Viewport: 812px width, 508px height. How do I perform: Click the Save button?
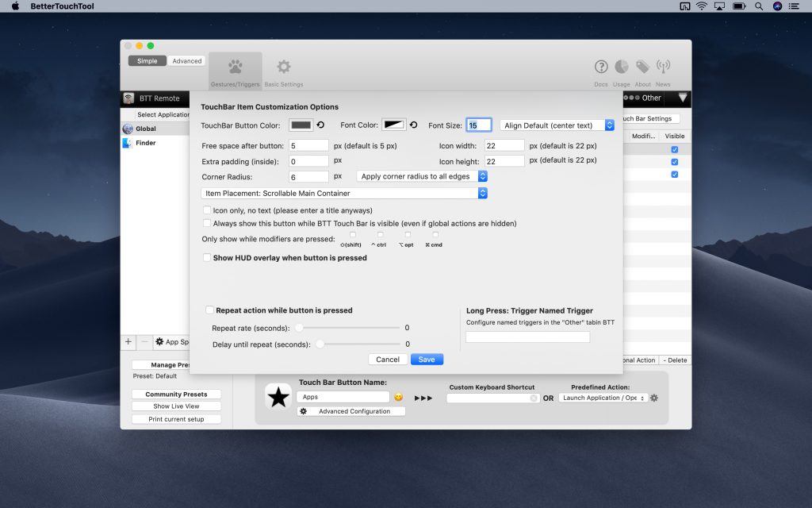click(x=427, y=360)
